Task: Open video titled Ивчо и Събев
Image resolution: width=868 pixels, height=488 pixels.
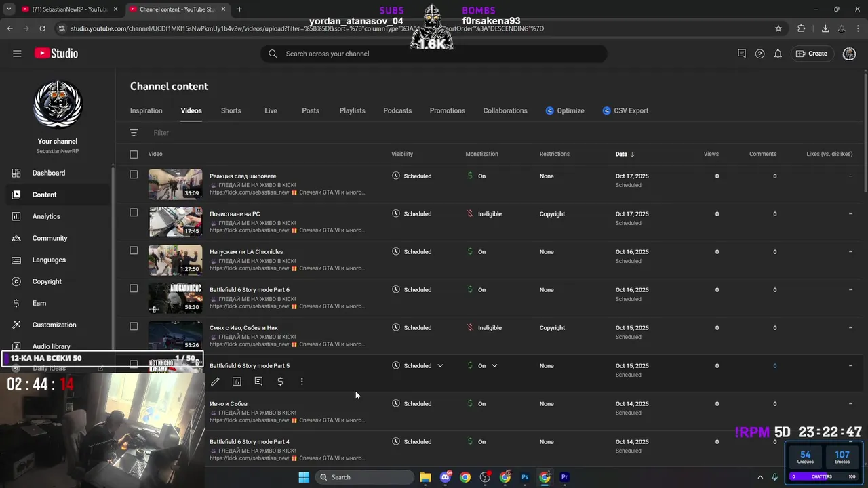Action: click(x=229, y=404)
